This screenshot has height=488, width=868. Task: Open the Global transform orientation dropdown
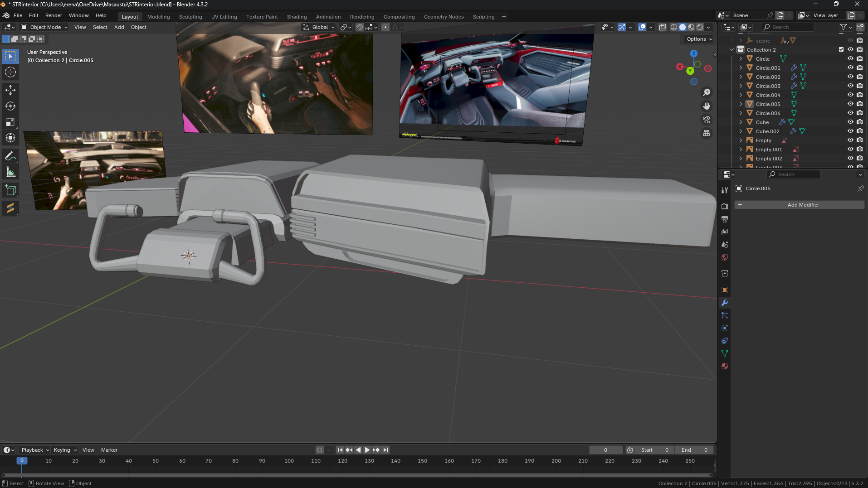coord(319,27)
